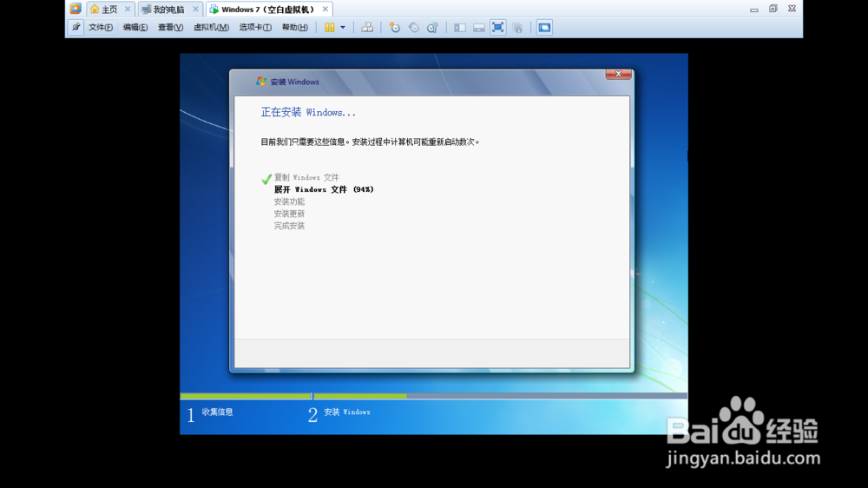Click the stage 1 completed progress bar
Screen dimensions: 868x488
(x=246, y=396)
